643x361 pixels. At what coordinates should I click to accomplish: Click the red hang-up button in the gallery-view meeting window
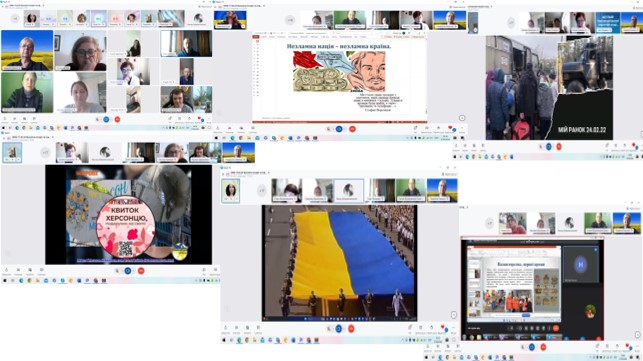tap(117, 119)
